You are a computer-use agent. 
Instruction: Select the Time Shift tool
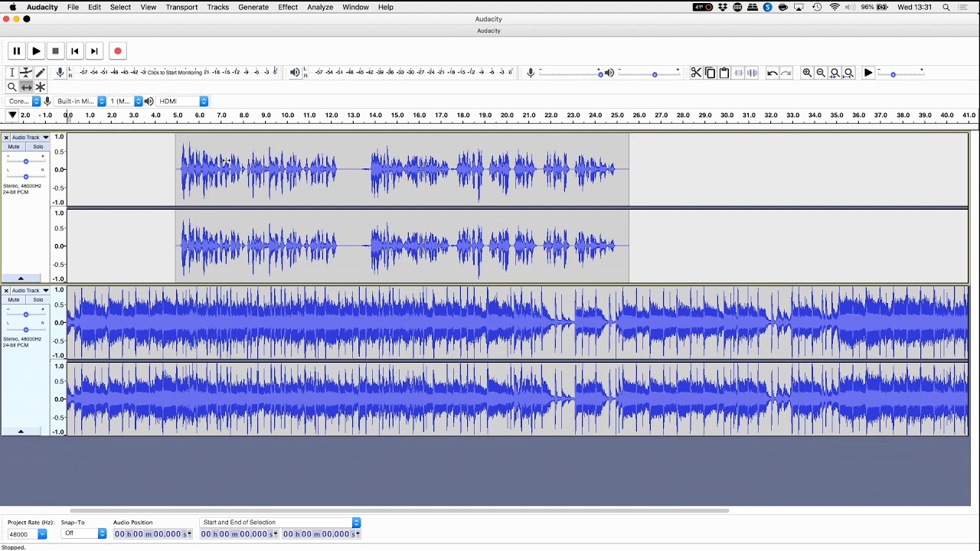tap(26, 87)
